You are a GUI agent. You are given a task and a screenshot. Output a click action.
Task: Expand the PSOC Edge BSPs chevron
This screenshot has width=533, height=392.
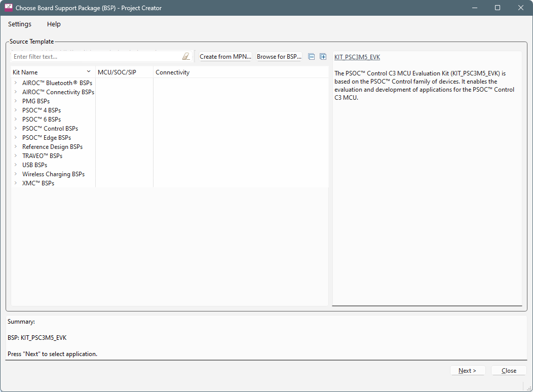click(x=16, y=138)
